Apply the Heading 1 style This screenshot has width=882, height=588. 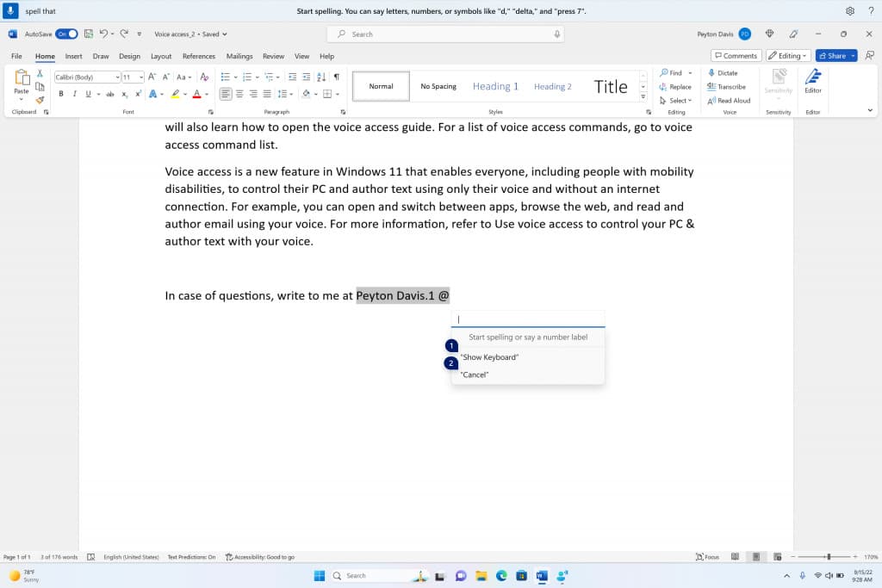click(494, 86)
